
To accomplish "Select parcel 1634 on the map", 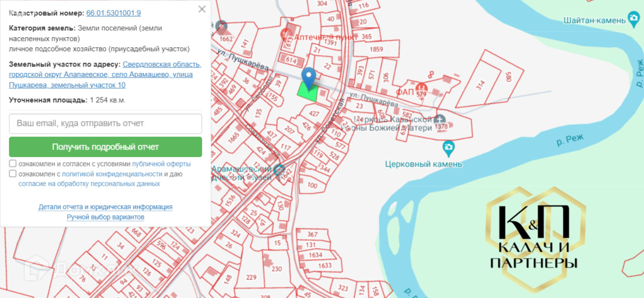I will 315,255.
